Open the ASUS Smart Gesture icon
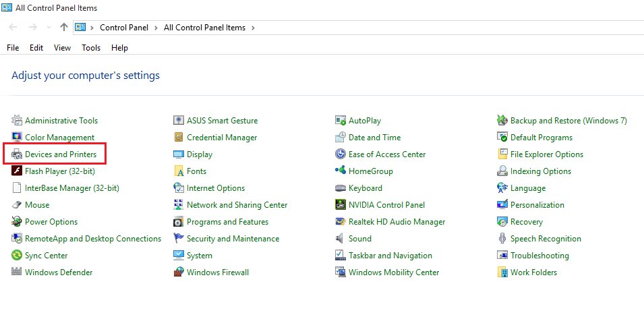The image size is (644, 317). (x=179, y=121)
